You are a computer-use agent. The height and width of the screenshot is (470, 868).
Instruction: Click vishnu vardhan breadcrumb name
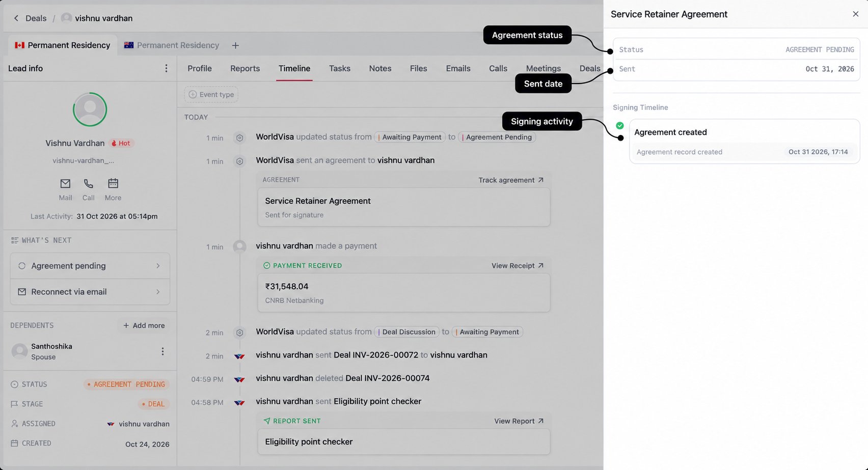(x=104, y=18)
